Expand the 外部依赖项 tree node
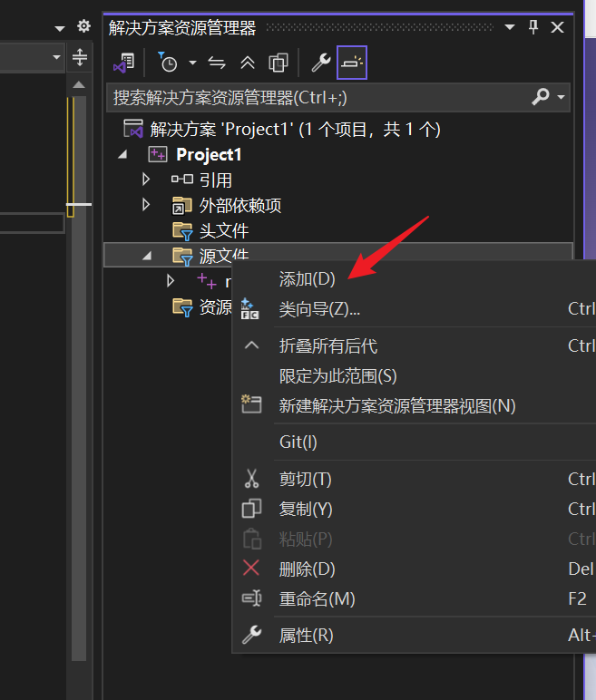 click(x=146, y=205)
